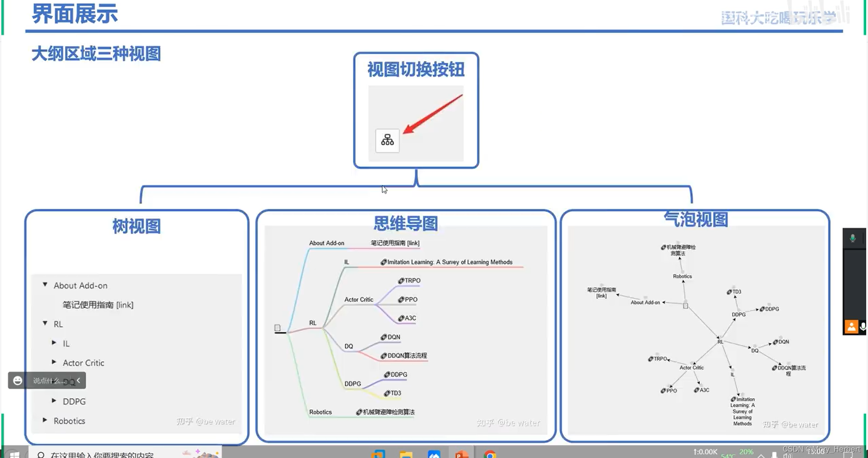Collapse the RL node in tree view
This screenshot has height=458, width=868.
click(45, 323)
